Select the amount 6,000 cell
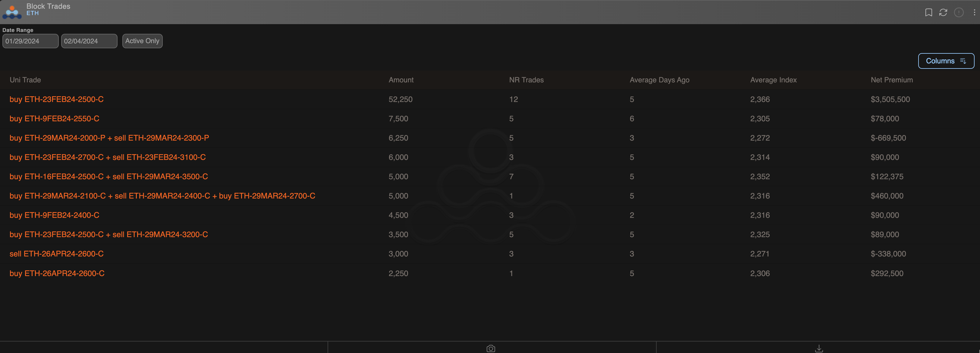Image resolution: width=980 pixels, height=353 pixels. pos(398,157)
